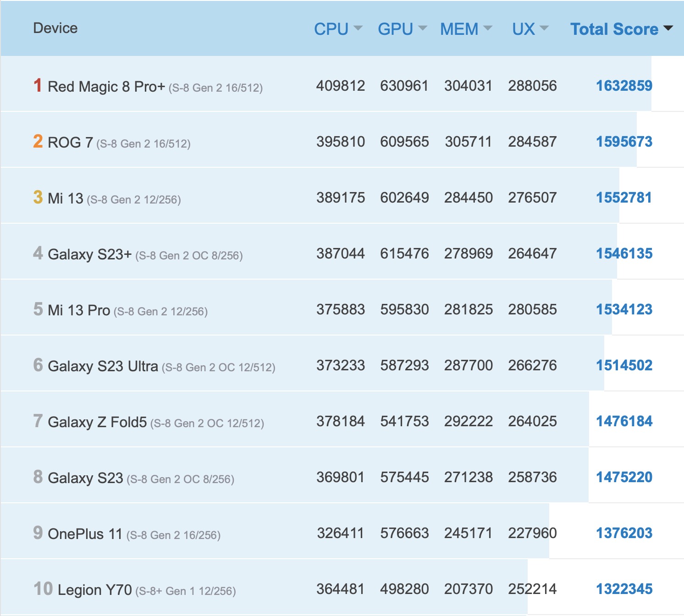
Task: Open the Galaxy Z Fold5 device entry
Action: [97, 422]
